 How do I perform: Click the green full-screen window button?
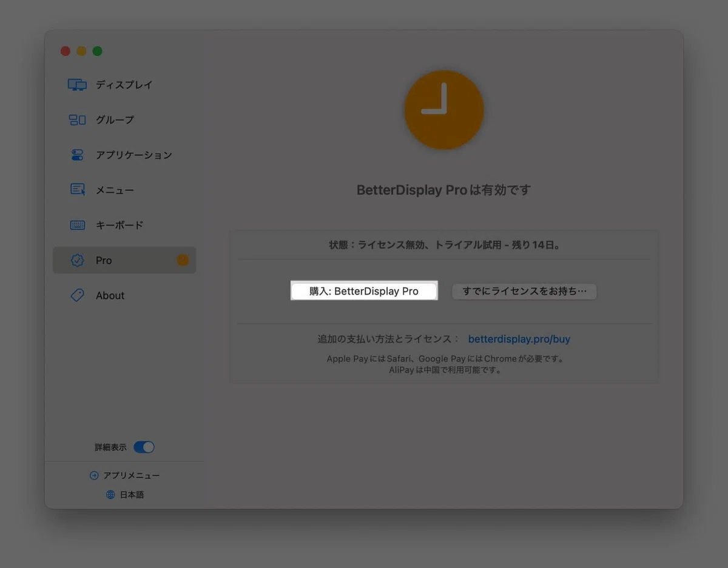[x=97, y=51]
